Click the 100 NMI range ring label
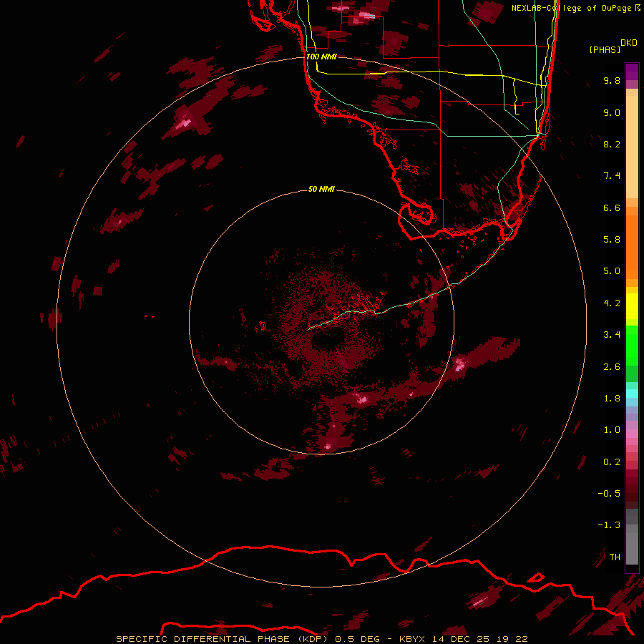 pyautogui.click(x=321, y=57)
